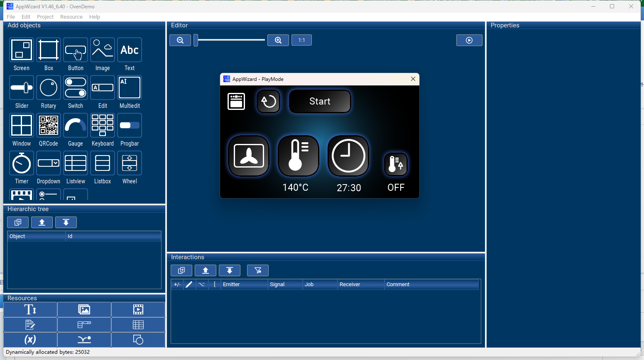Add a Button object
The image size is (644, 360).
click(76, 50)
